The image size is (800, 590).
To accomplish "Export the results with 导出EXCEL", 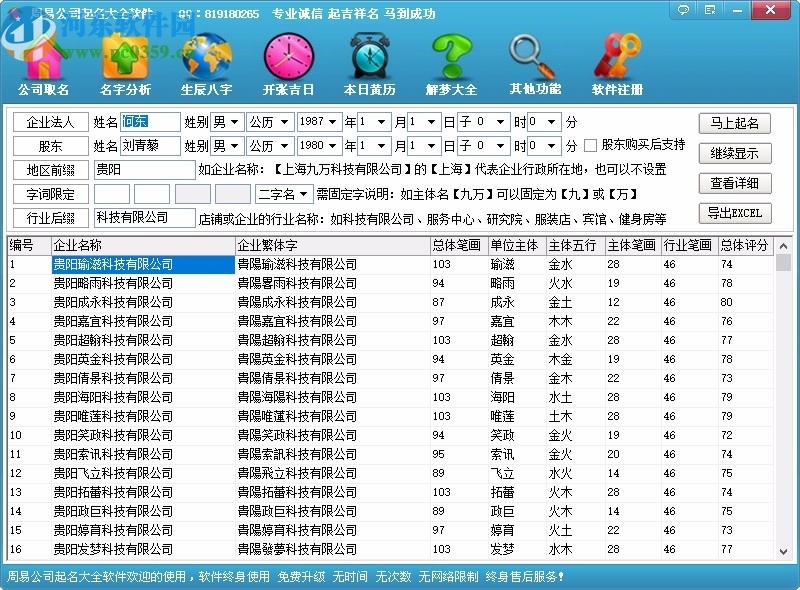I will [736, 214].
